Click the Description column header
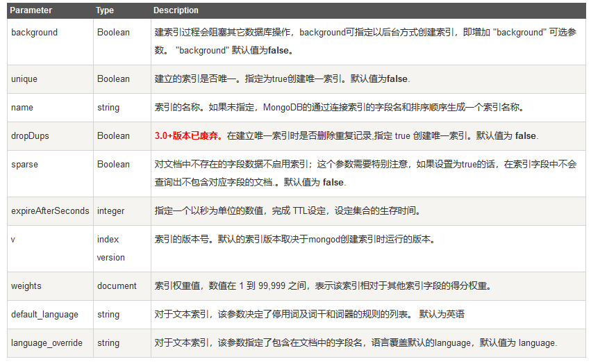Screen dimensions: 591x364 pyautogui.click(x=176, y=10)
